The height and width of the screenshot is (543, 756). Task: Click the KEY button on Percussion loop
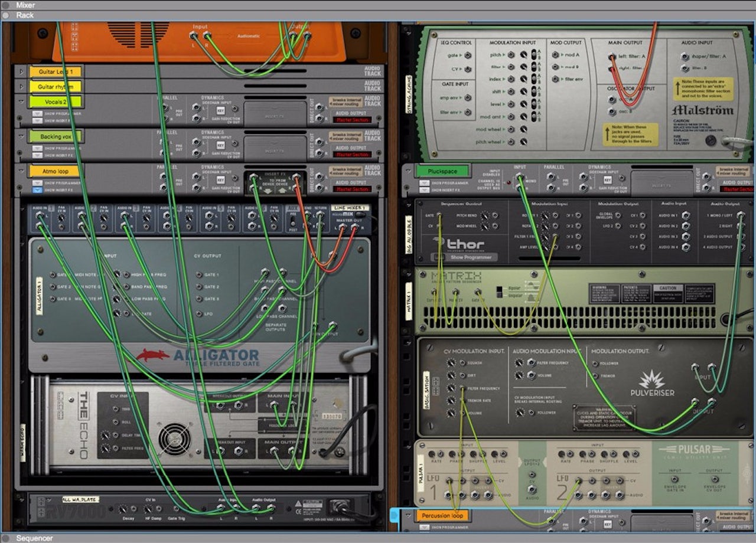[608, 524]
